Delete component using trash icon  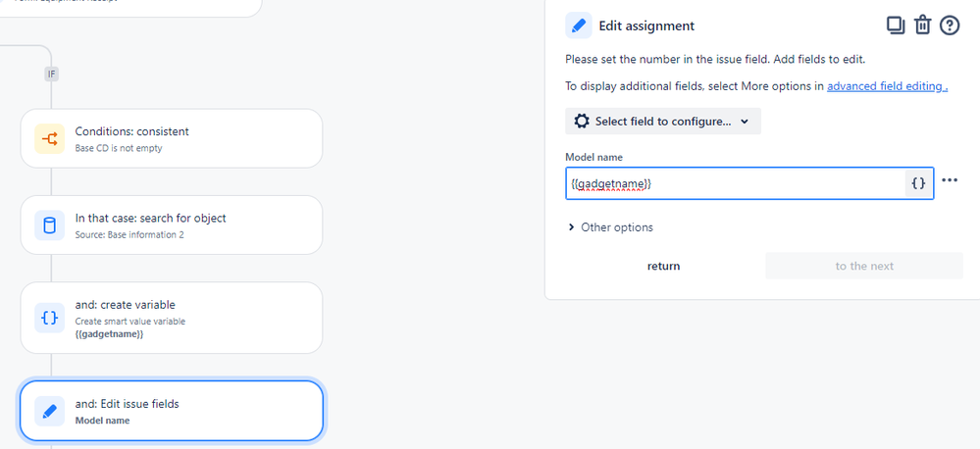click(x=922, y=25)
